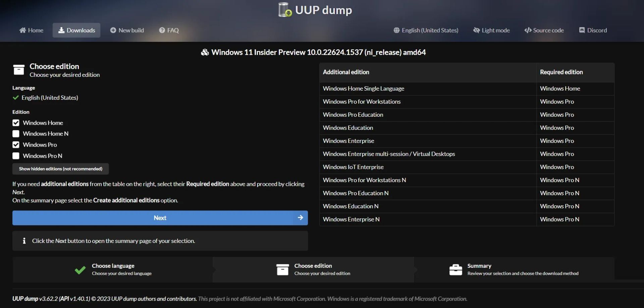Expand the edition options via Show hidden editions
The height and width of the screenshot is (308, 644).
pyautogui.click(x=60, y=169)
